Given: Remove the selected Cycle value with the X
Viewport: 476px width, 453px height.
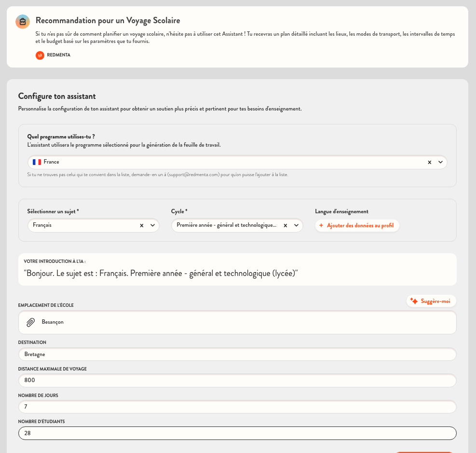Looking at the screenshot, I should point(285,225).
